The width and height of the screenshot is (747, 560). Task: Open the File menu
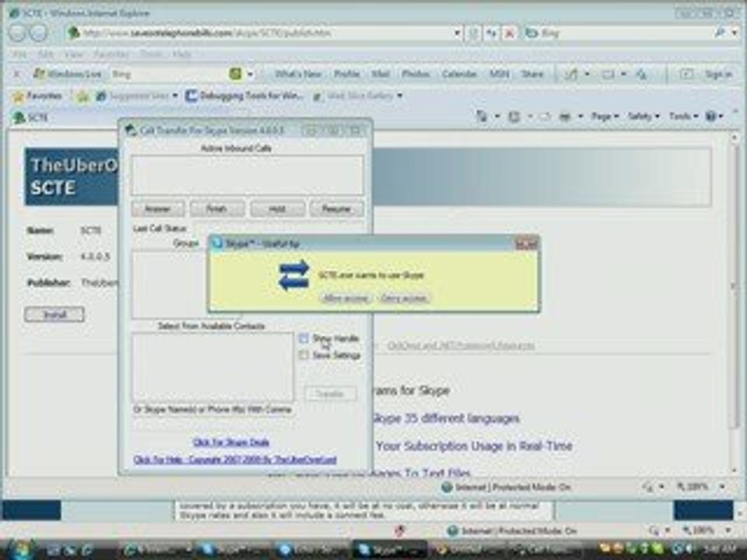point(19,54)
